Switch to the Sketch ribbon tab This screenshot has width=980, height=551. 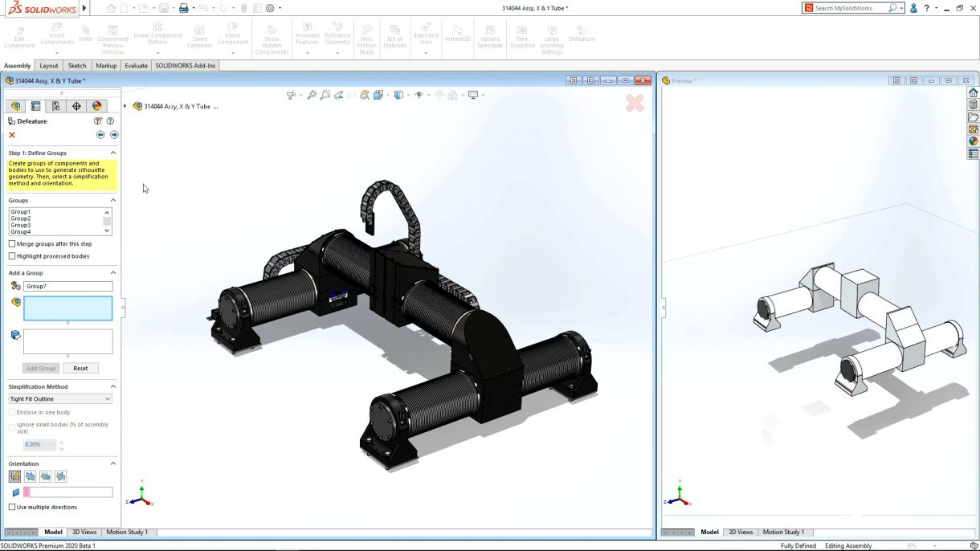point(77,66)
